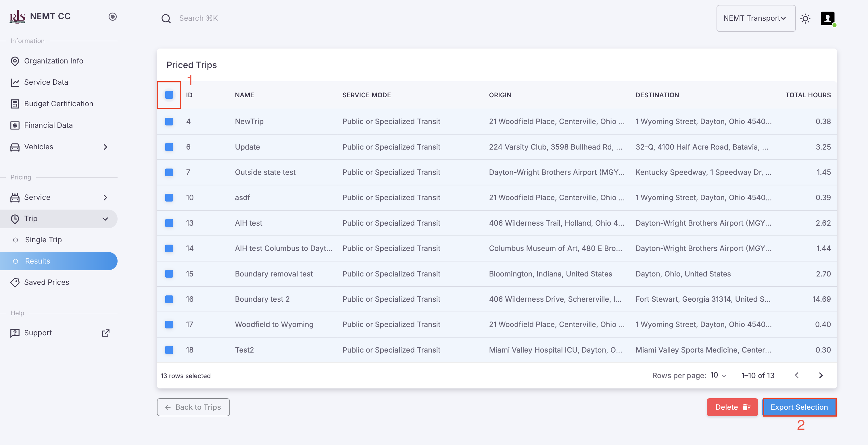Select the Single Trip menu item
Screen dimensions: 868x445
coord(43,240)
